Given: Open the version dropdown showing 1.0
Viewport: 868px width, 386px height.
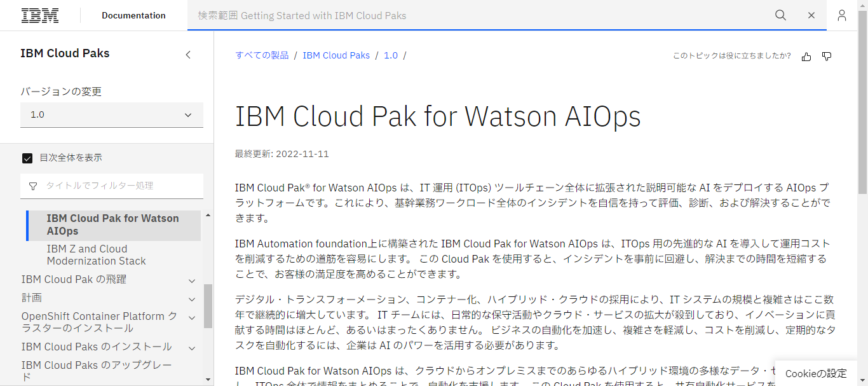Looking at the screenshot, I should pyautogui.click(x=112, y=115).
